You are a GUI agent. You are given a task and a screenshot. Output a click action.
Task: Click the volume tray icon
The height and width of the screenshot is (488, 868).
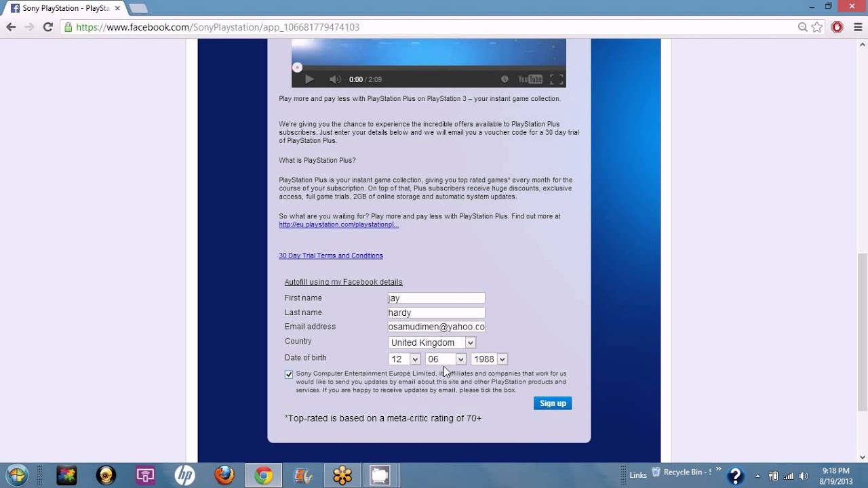click(804, 476)
